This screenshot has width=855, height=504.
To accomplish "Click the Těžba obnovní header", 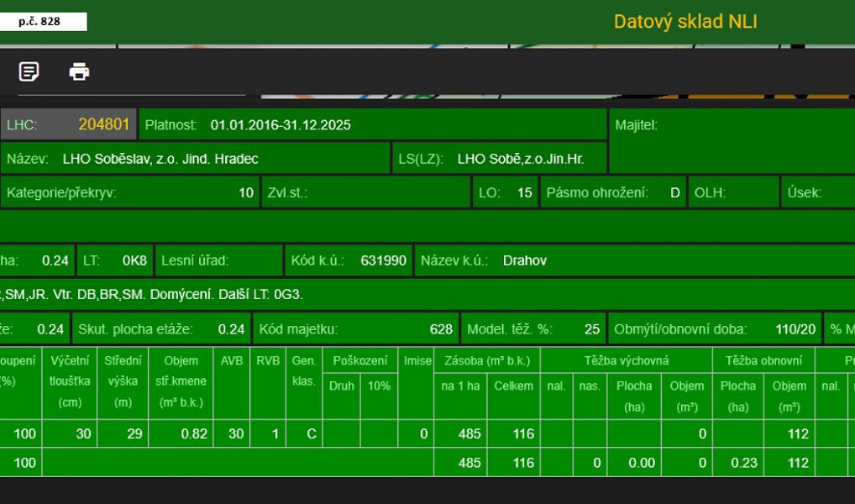I will tap(763, 360).
